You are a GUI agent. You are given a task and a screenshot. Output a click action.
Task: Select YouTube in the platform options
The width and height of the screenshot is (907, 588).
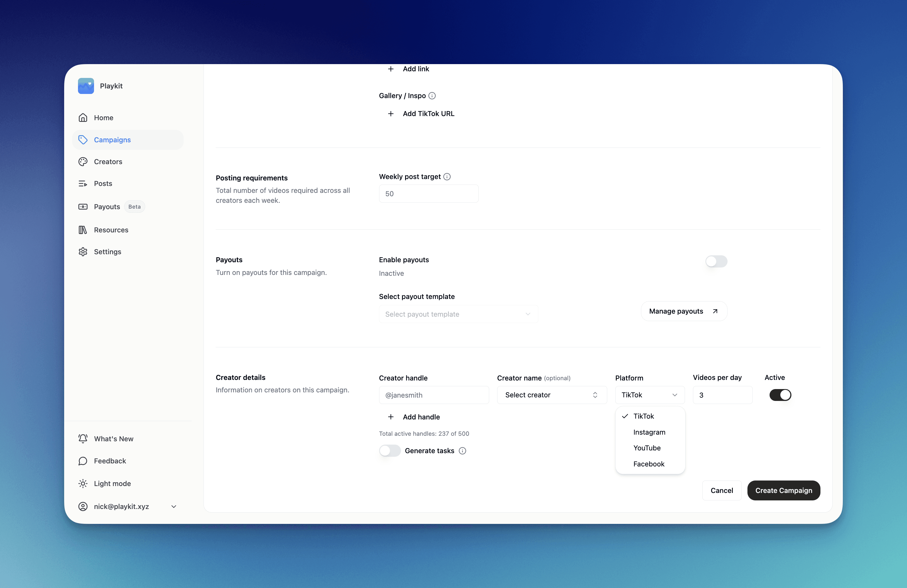click(647, 448)
